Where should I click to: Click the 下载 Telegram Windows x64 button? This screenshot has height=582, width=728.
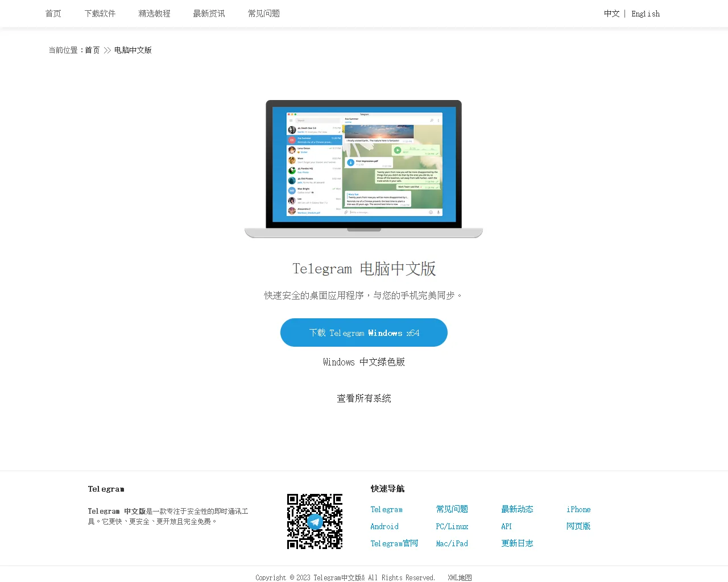click(x=364, y=332)
